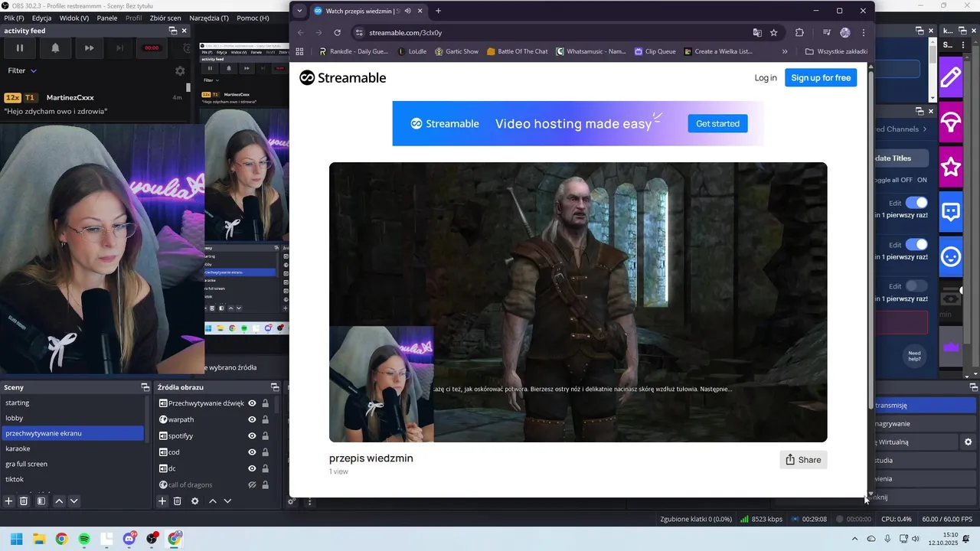Click the Streamable logo
The width and height of the screenshot is (980, 551).
[x=342, y=77]
